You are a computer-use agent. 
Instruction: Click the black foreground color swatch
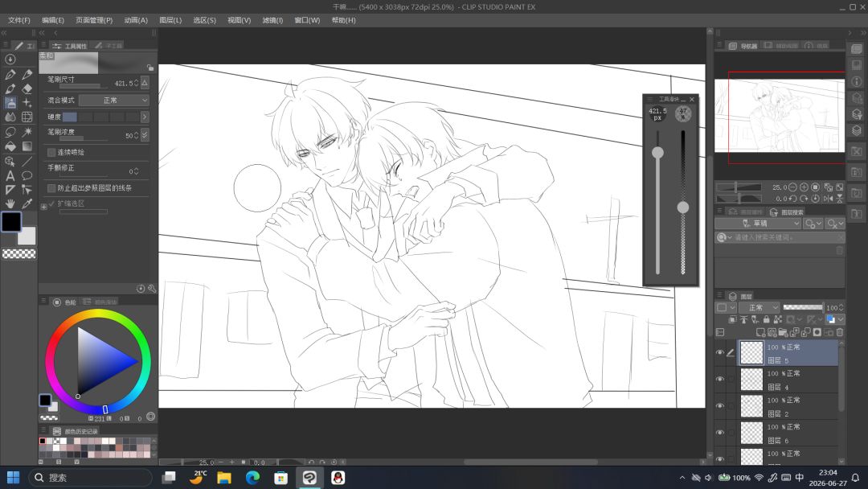click(11, 222)
